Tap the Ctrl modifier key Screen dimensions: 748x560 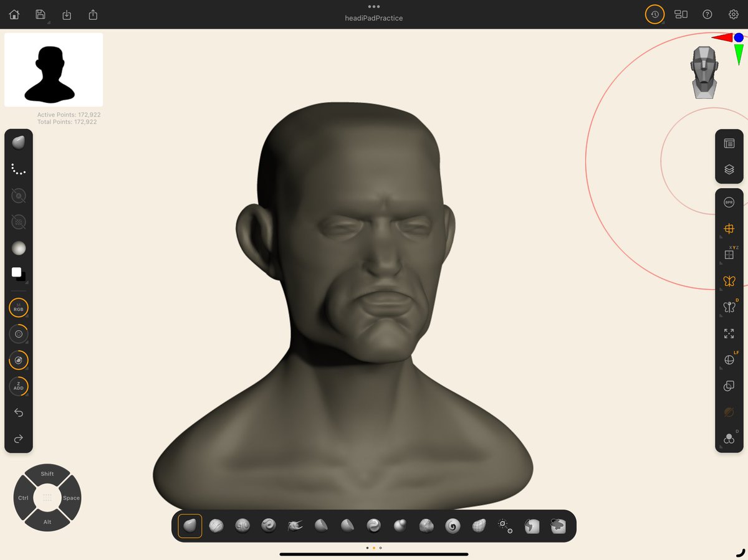pos(23,498)
